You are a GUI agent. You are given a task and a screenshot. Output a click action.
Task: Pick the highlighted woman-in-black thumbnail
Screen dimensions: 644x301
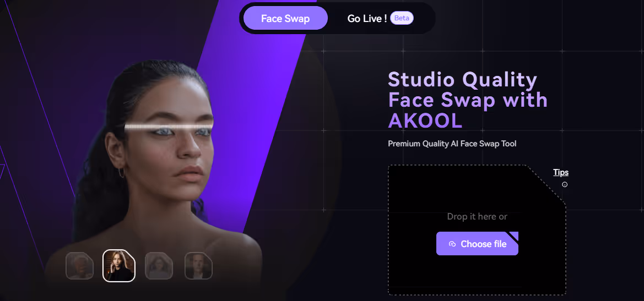pos(118,266)
